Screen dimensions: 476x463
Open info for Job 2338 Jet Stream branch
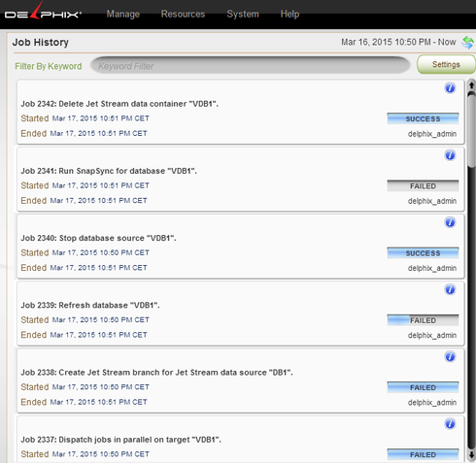tap(450, 357)
